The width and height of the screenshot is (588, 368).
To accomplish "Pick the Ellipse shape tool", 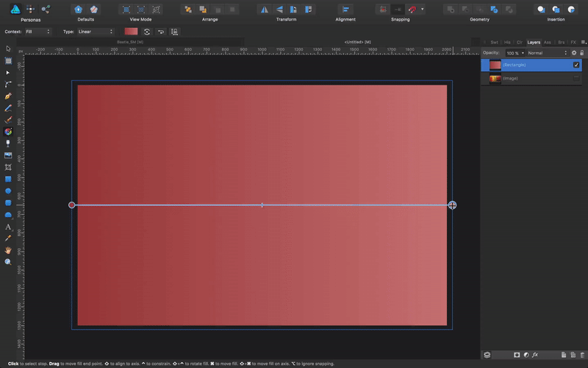I will coord(8,191).
